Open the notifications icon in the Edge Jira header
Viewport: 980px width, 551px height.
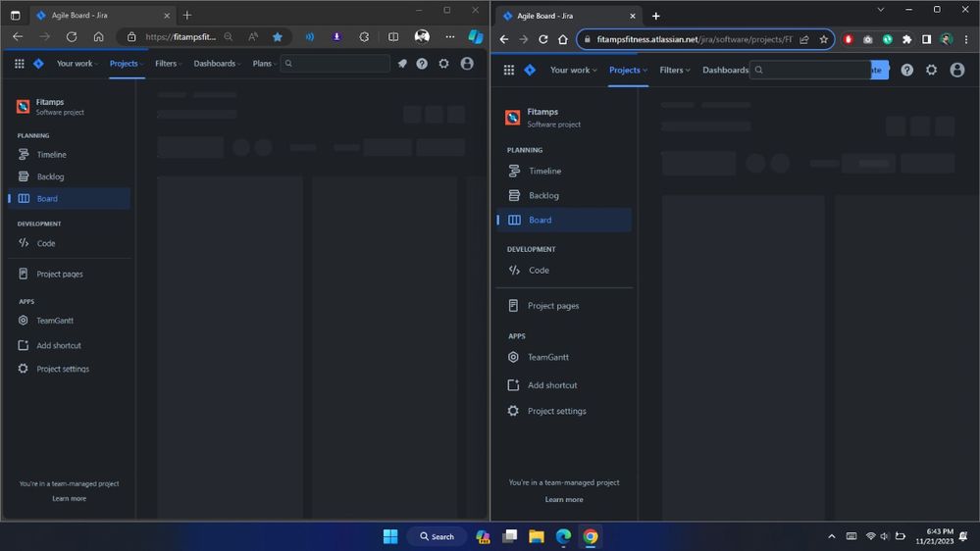[x=402, y=63]
